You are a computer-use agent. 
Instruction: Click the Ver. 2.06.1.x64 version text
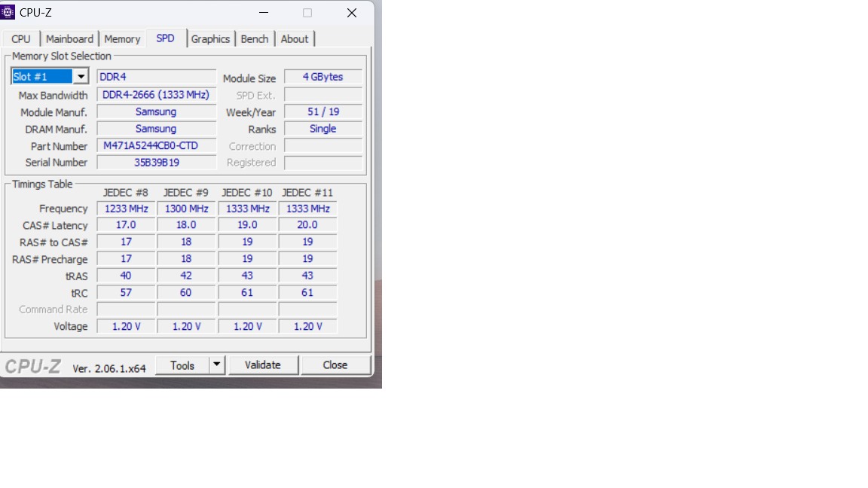pyautogui.click(x=109, y=368)
